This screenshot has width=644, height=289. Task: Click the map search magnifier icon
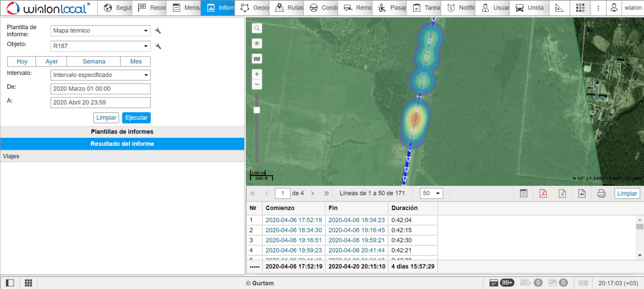pyautogui.click(x=257, y=28)
